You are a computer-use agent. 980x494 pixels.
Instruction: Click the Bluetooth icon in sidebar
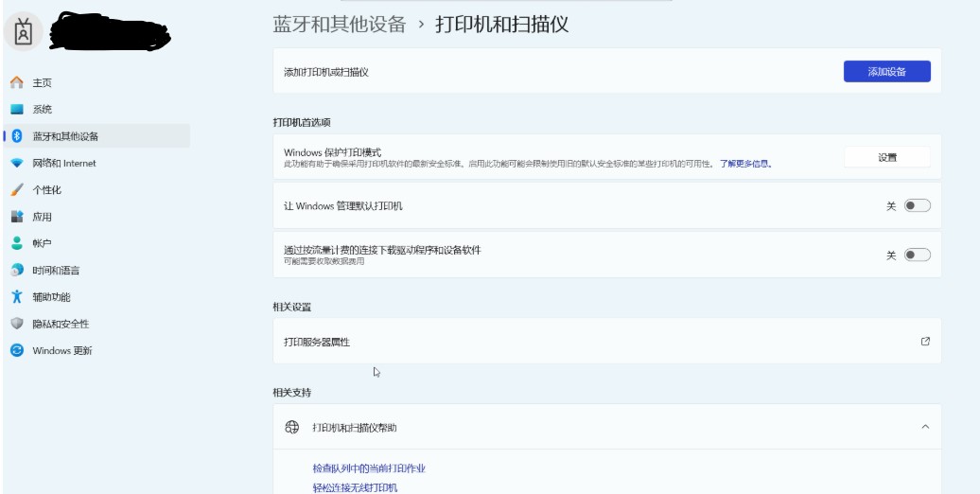pos(17,136)
